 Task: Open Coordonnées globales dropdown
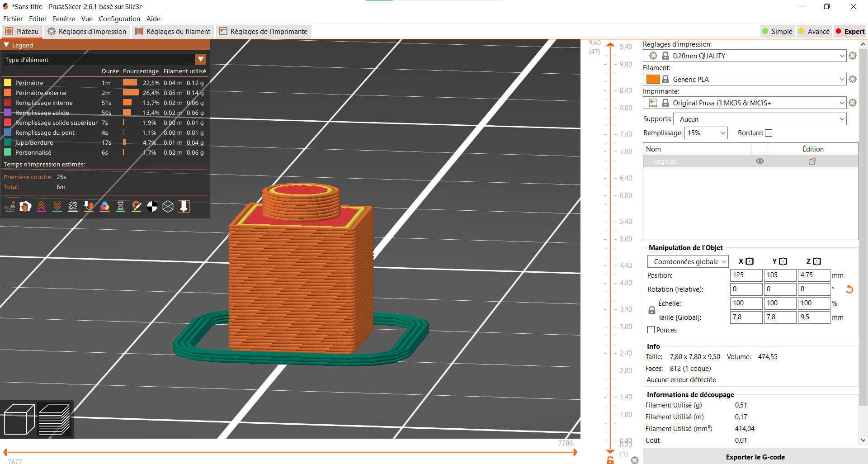coord(688,261)
